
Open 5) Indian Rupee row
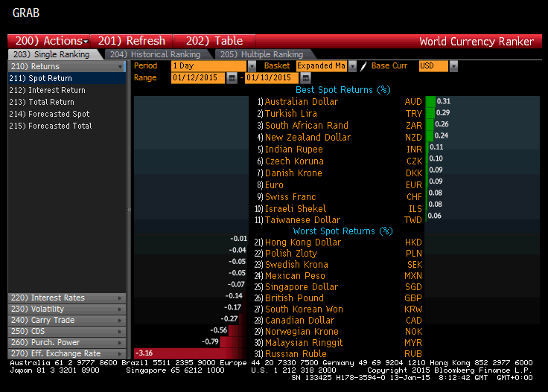pos(340,150)
